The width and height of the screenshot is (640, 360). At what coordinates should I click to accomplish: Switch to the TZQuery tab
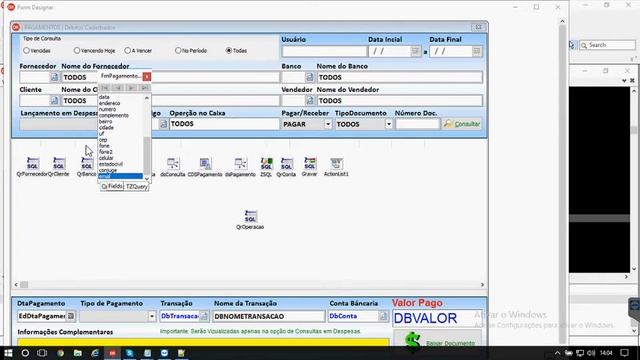point(136,187)
